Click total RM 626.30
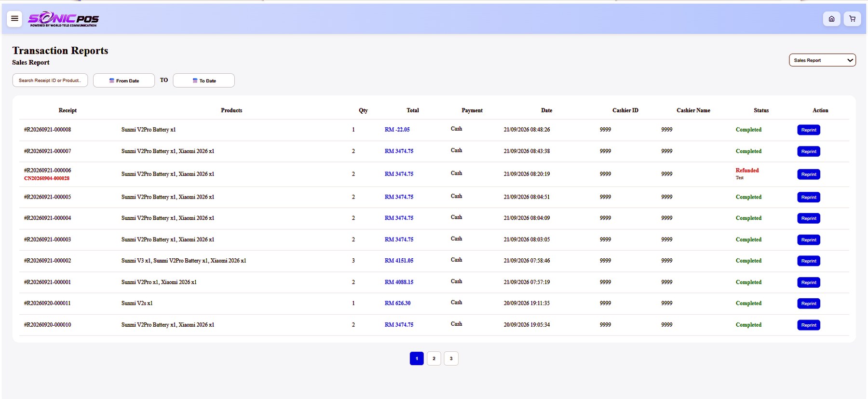Viewport: 868px width, 399px height. [397, 303]
